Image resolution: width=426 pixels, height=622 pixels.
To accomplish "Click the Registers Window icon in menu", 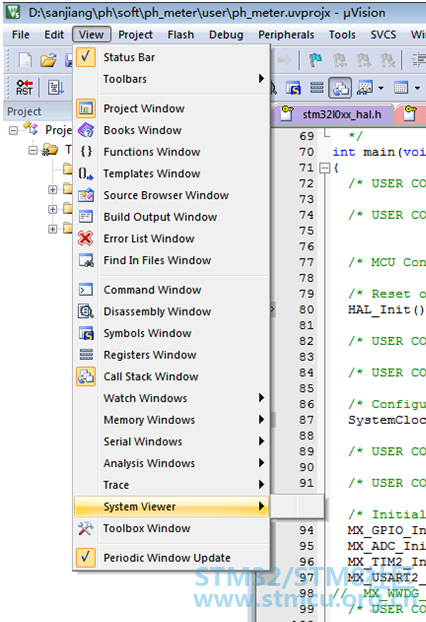I will (x=86, y=355).
